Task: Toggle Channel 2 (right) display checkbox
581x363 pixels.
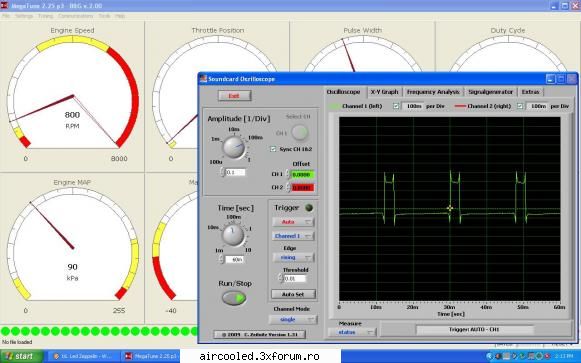Action: tap(520, 106)
